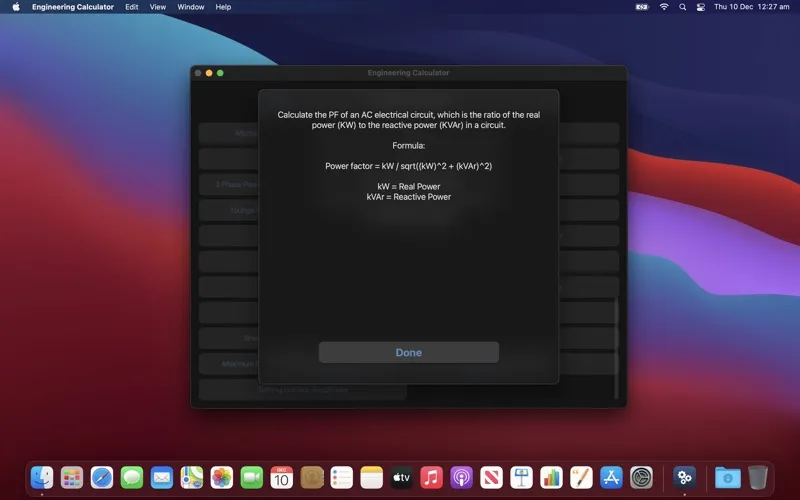Open the Window menu

pyautogui.click(x=190, y=7)
